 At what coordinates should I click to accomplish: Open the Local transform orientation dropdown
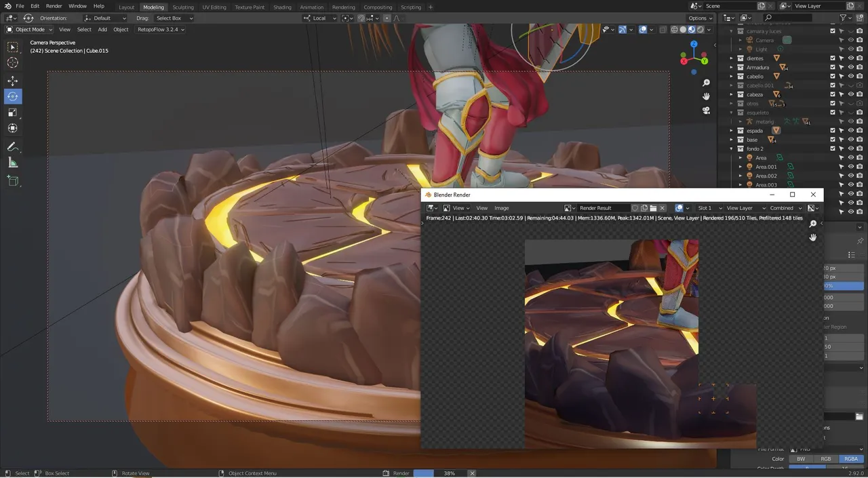tap(319, 18)
